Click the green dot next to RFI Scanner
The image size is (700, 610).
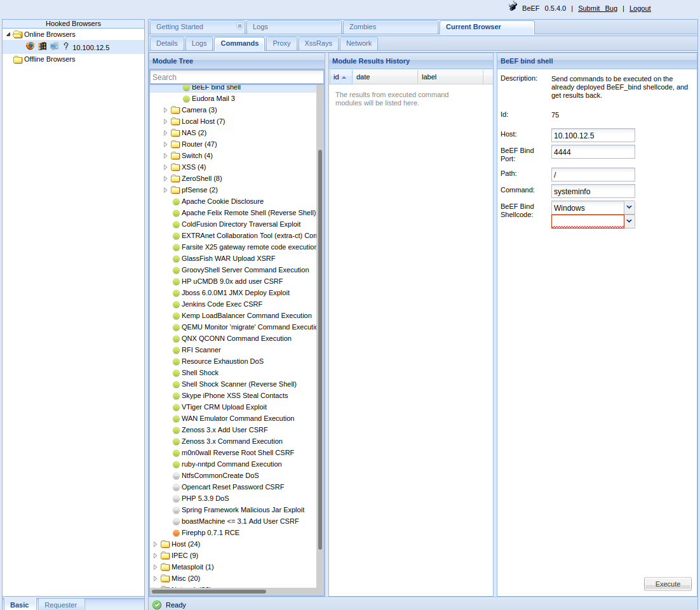coord(177,350)
